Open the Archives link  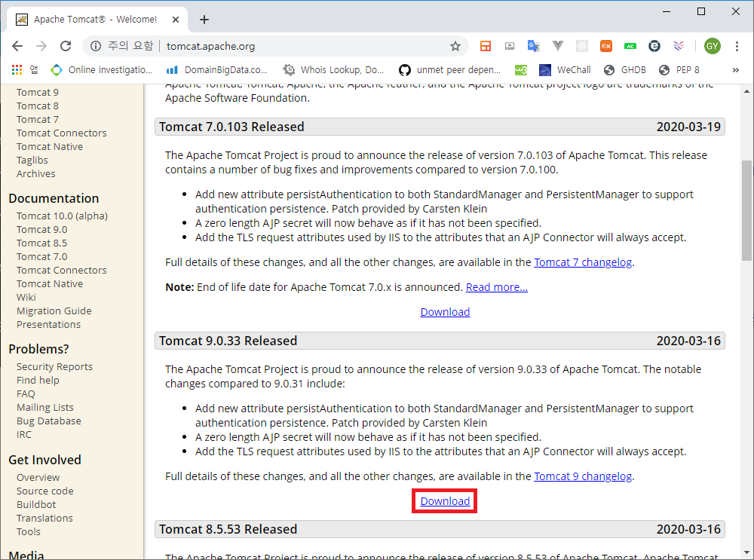tap(36, 173)
